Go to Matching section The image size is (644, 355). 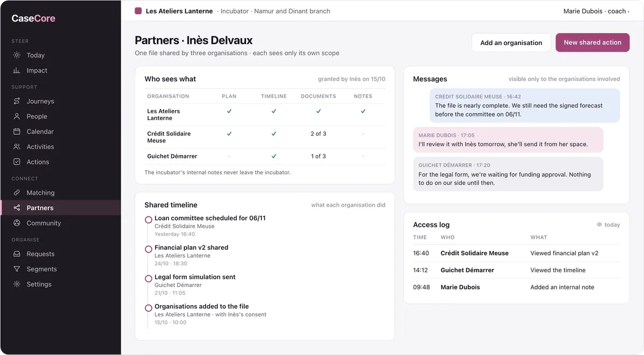pos(61,193)
